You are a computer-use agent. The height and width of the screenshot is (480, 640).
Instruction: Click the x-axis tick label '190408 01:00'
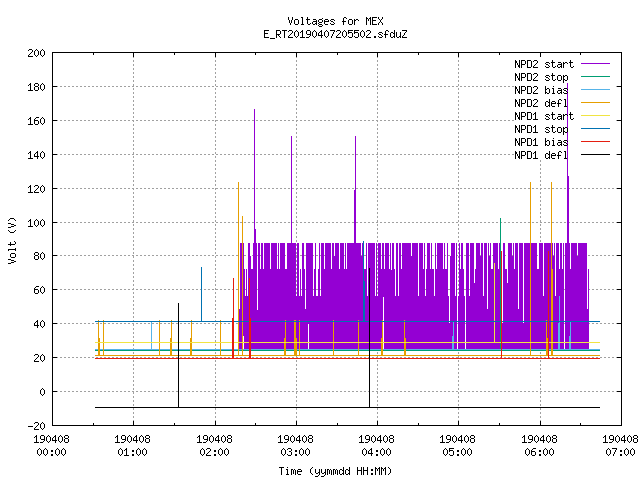(x=132, y=446)
